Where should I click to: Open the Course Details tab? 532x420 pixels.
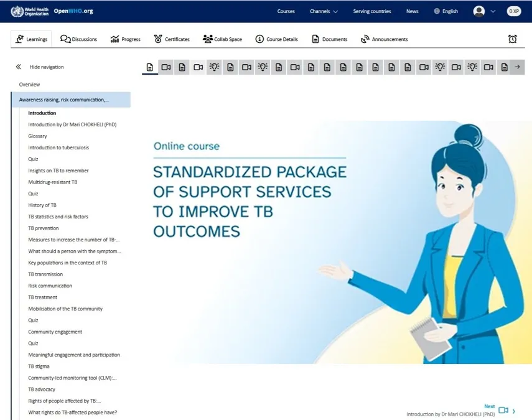pos(276,39)
